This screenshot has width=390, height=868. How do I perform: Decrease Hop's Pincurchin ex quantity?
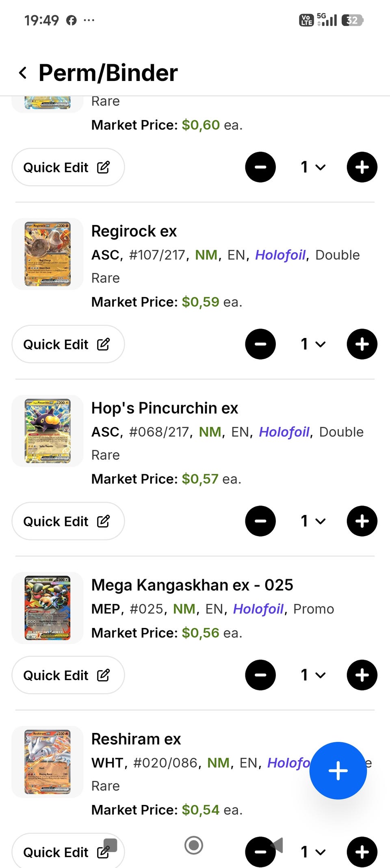point(260,521)
